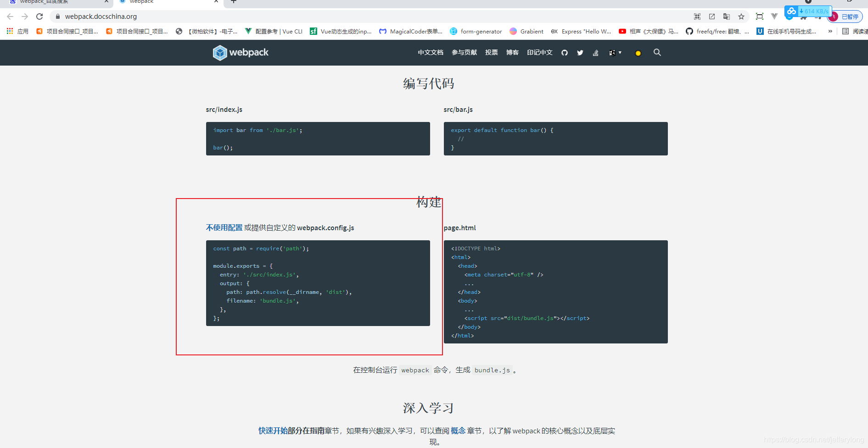This screenshot has height=448, width=868.
Task: Open 在线手机号码生成 bookmark
Action: 786,31
